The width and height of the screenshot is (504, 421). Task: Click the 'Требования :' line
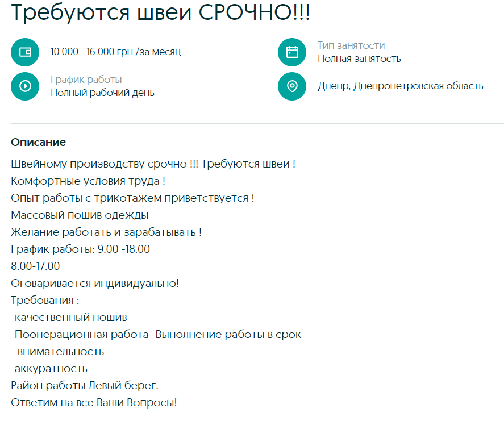coord(45,300)
